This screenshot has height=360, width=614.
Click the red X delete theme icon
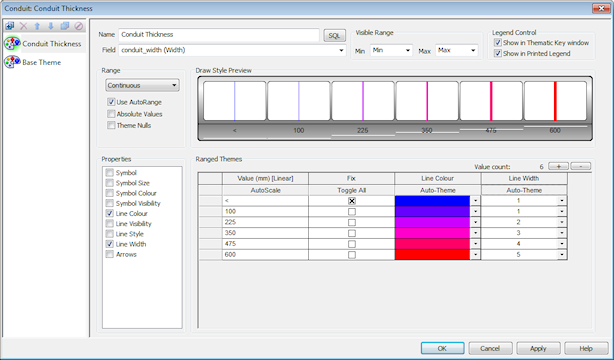23,26
